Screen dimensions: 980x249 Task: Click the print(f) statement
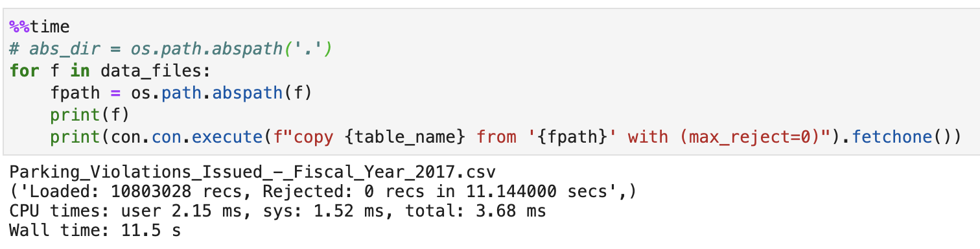90,115
